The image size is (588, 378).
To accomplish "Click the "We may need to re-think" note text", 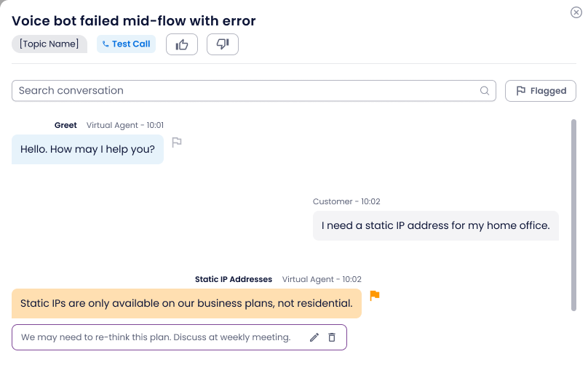I will 156,337.
